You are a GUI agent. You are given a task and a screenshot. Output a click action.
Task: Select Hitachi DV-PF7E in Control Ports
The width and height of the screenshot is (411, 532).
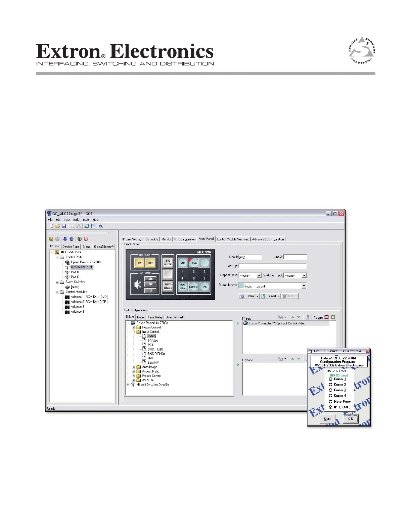coord(82,267)
